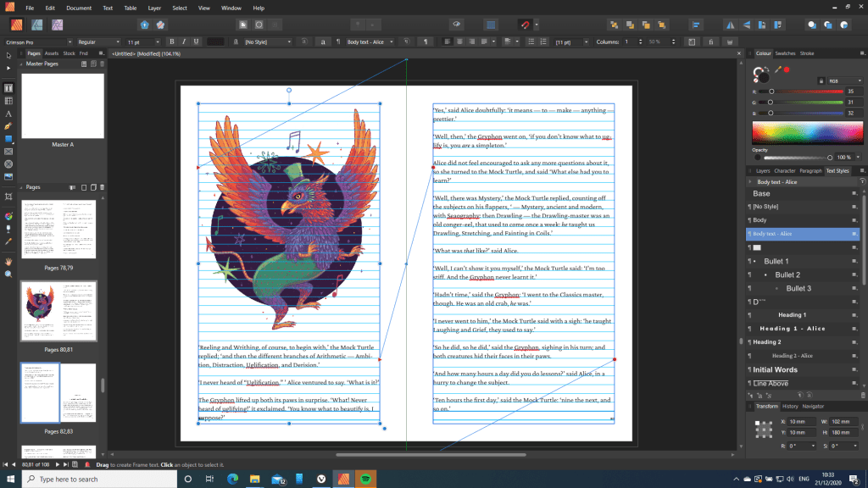Viewport: 868px width, 488px height.
Task: Toggle Underline formatting
Action: tap(196, 42)
